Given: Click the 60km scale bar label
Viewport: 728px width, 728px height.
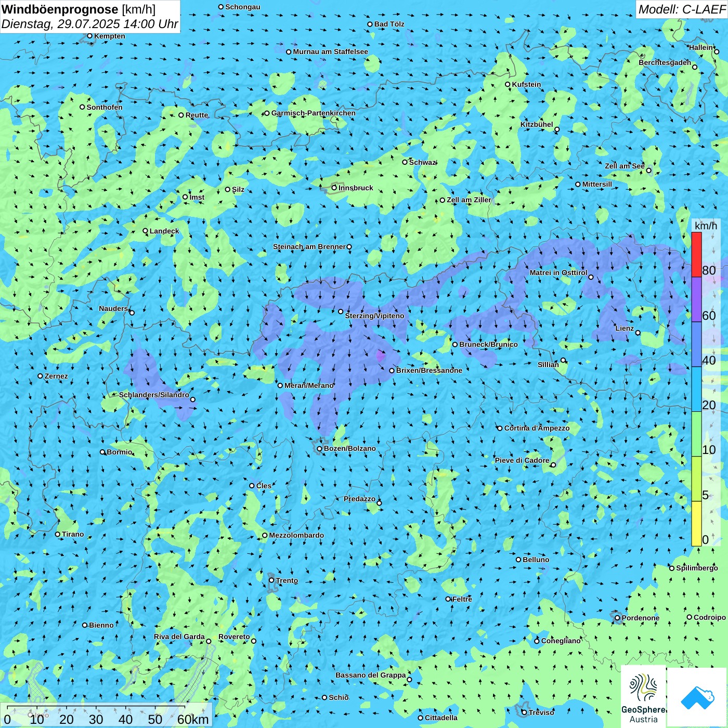Looking at the screenshot, I should pos(193,719).
